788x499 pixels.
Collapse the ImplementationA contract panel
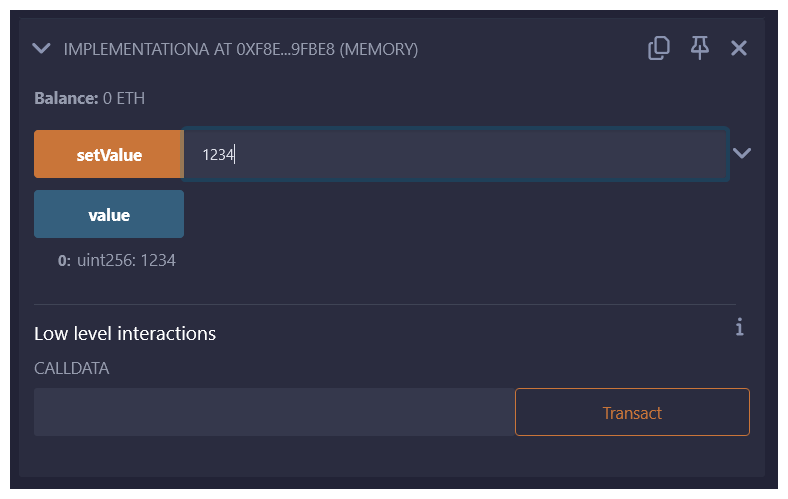coord(41,48)
